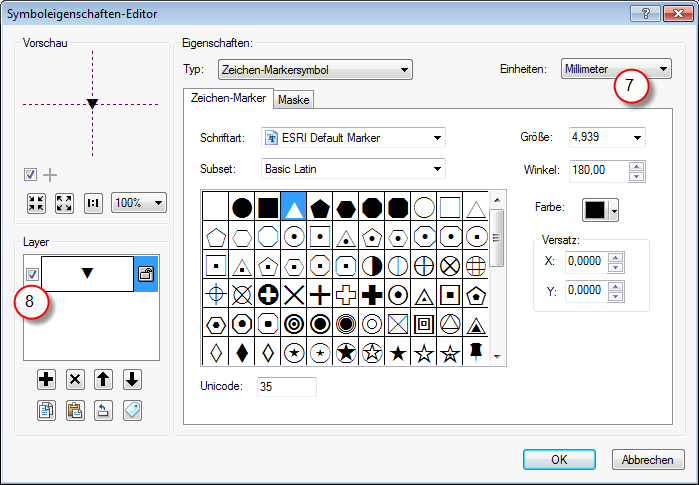This screenshot has width=699, height=485.
Task: Select the pushpin marker symbol in the grid
Action: tap(477, 352)
